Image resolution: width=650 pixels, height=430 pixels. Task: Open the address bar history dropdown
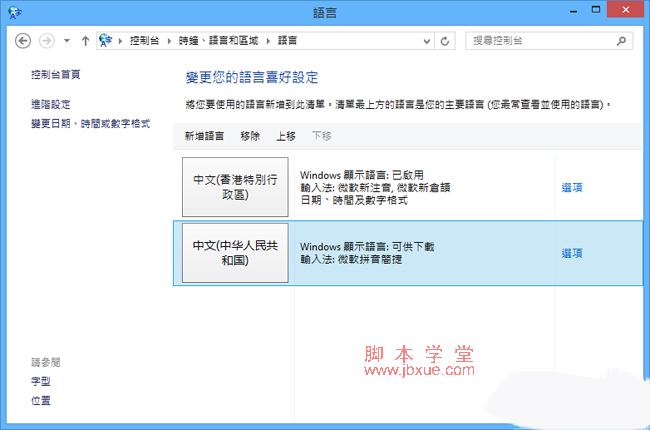coord(427,41)
